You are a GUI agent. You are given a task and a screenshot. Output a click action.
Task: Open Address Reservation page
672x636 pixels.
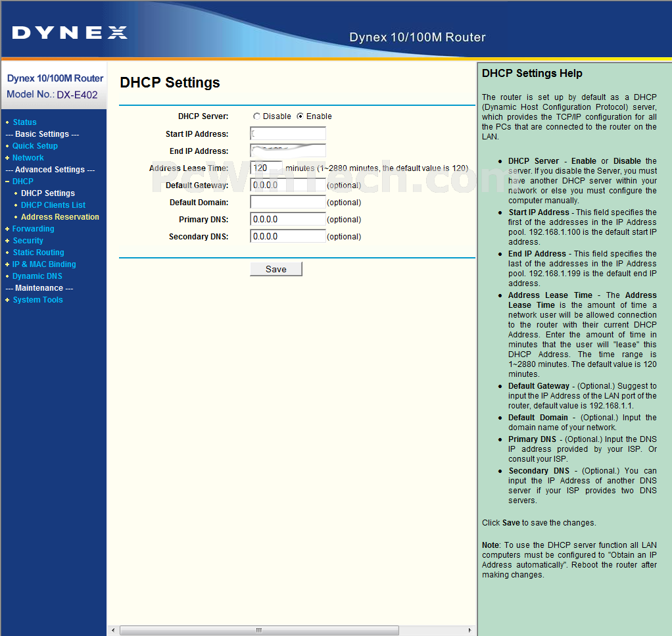coord(60,217)
